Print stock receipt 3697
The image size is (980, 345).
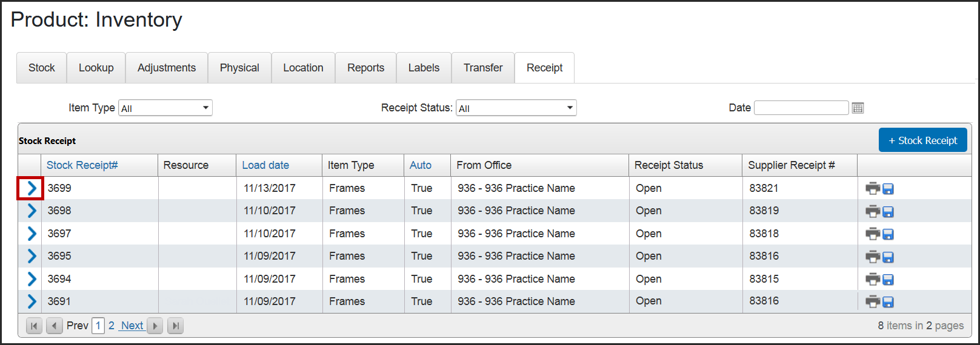(x=872, y=234)
